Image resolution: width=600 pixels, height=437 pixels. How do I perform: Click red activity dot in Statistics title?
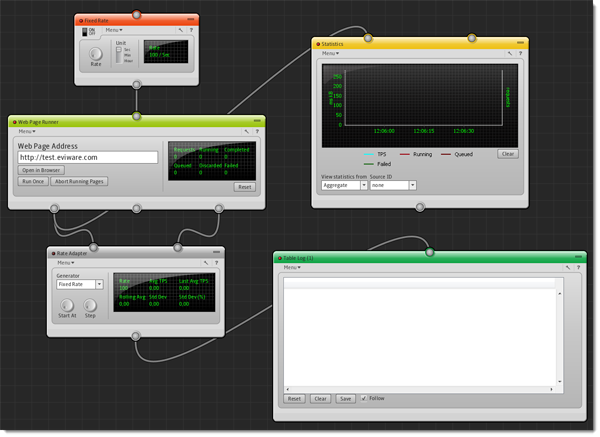click(x=318, y=44)
